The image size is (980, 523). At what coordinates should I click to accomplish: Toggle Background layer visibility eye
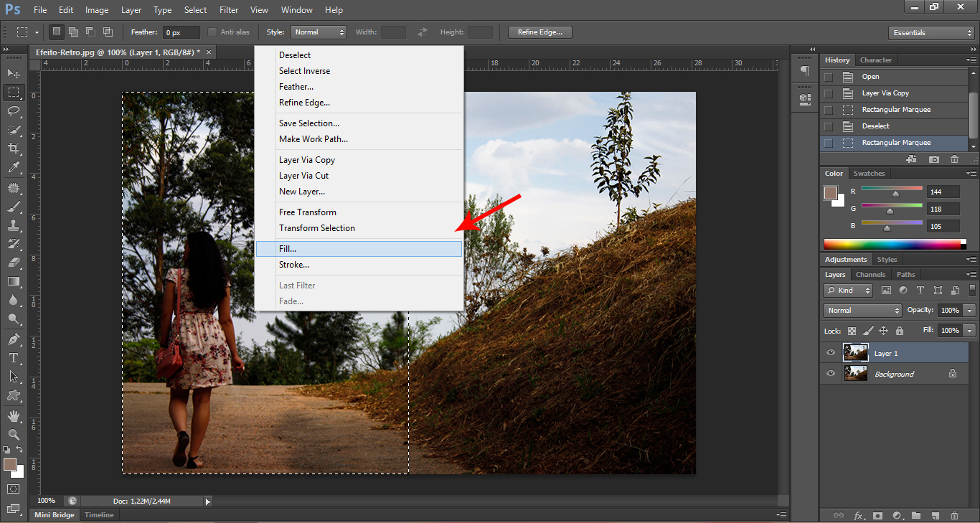coord(831,374)
